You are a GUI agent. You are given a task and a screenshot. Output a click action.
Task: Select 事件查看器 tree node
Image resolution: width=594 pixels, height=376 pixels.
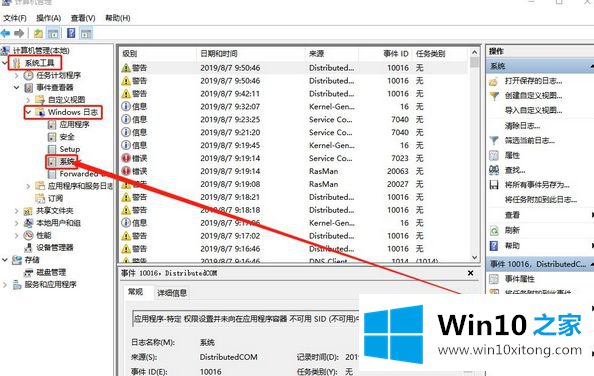pos(55,87)
